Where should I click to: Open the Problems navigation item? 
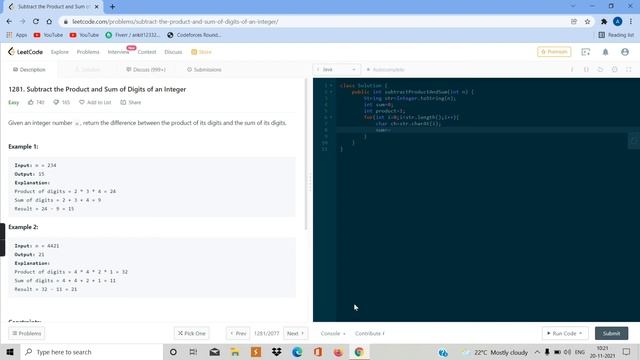click(x=88, y=52)
